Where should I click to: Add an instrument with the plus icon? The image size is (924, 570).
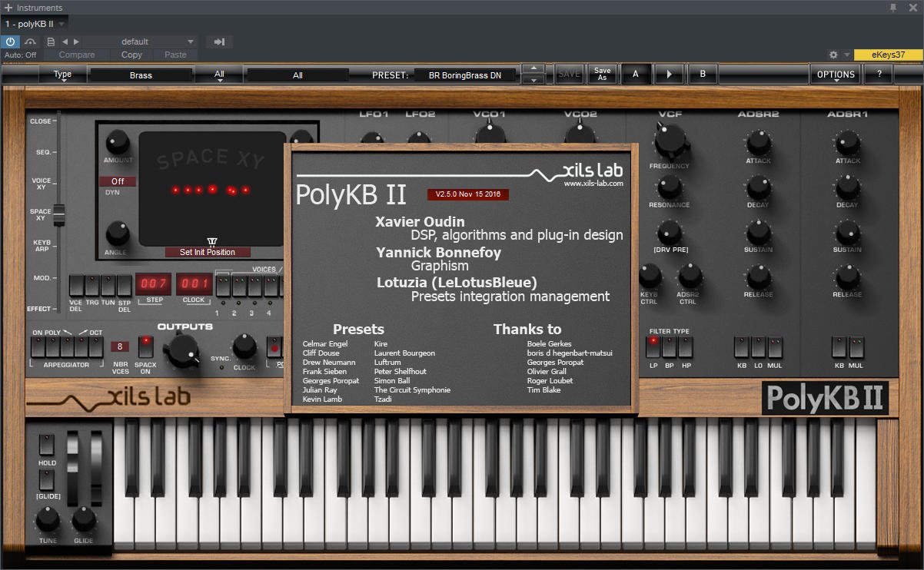[8, 7]
